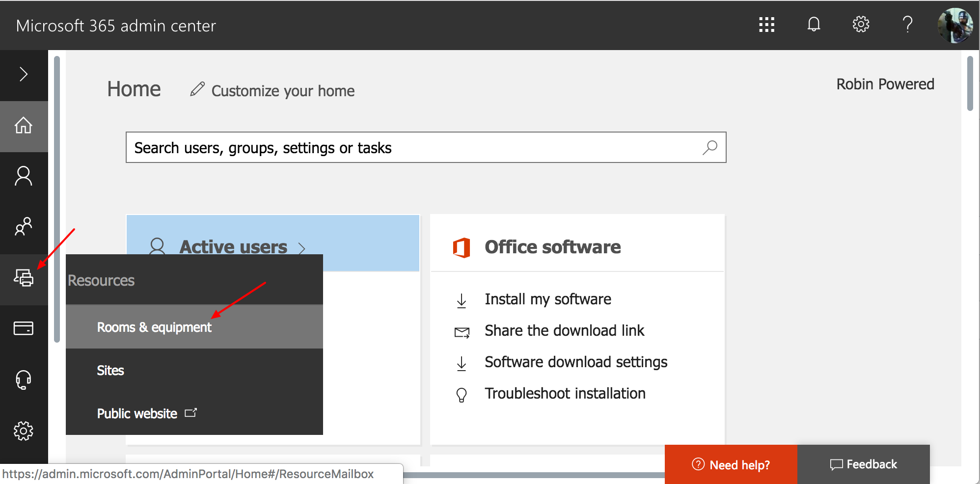Click the Feedback button
The width and height of the screenshot is (980, 484).
point(863,464)
